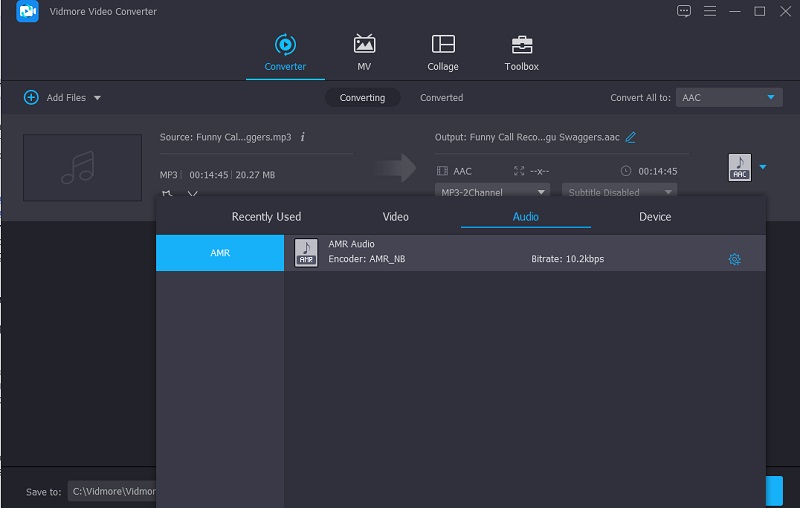Open the hamburger menu in title bar

pos(710,12)
